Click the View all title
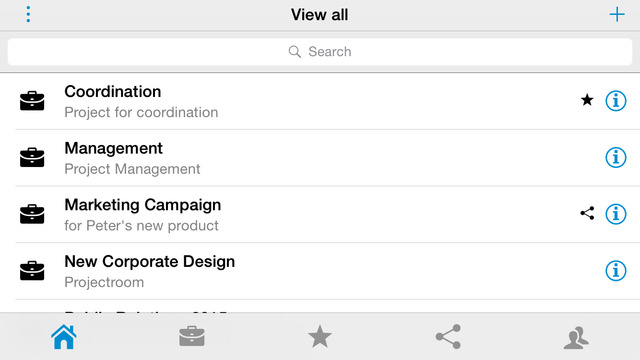640x360 pixels. (x=320, y=15)
